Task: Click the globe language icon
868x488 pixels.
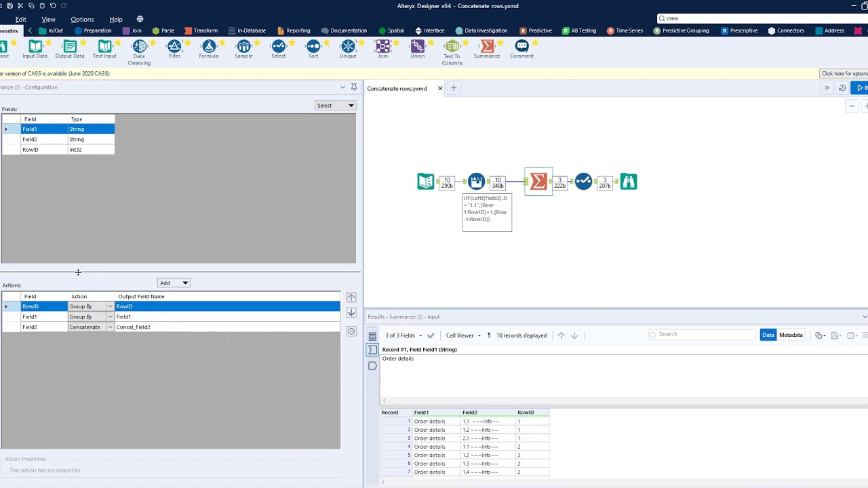Action: (x=140, y=19)
